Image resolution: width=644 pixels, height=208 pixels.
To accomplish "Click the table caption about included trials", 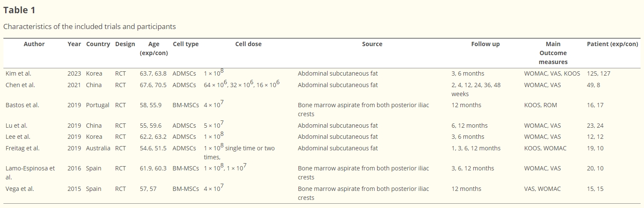I will [x=89, y=26].
